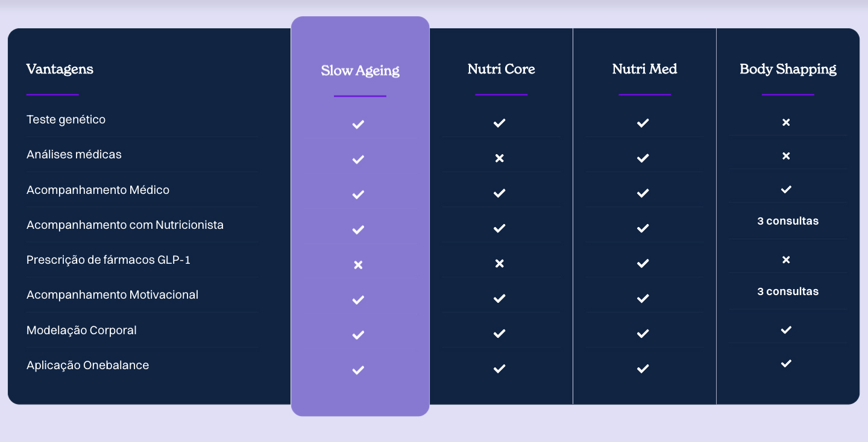Click Nutri Core cross for Análises médicas
The width and height of the screenshot is (868, 442).
point(499,158)
